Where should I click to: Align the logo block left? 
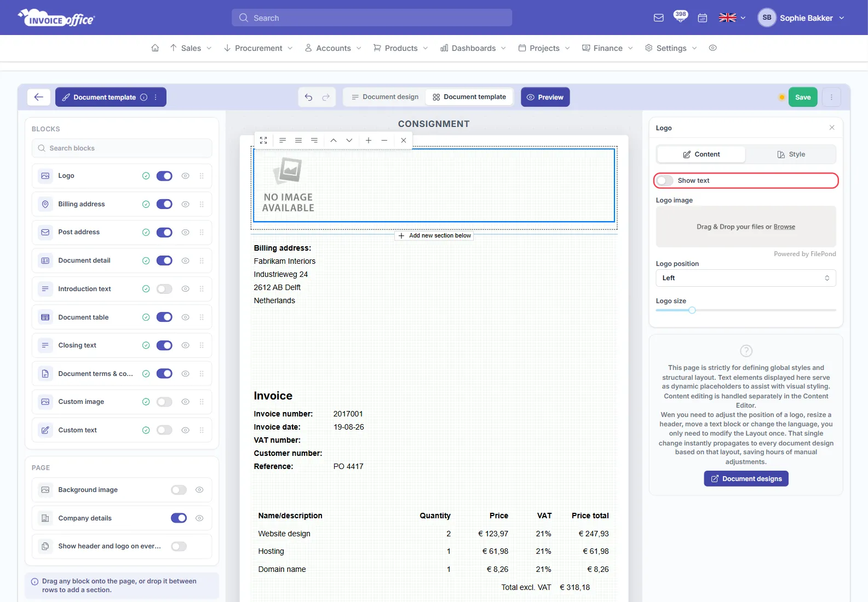coord(283,141)
